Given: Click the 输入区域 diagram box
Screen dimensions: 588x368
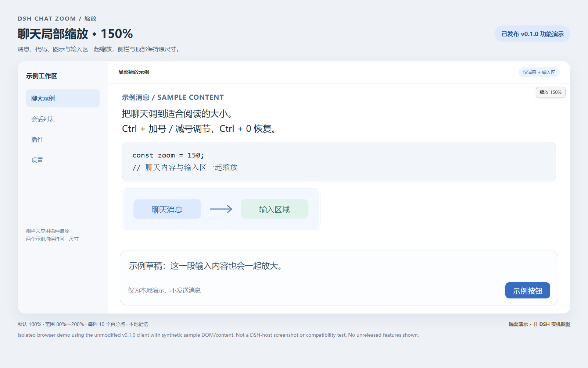Looking at the screenshot, I should pos(275,209).
